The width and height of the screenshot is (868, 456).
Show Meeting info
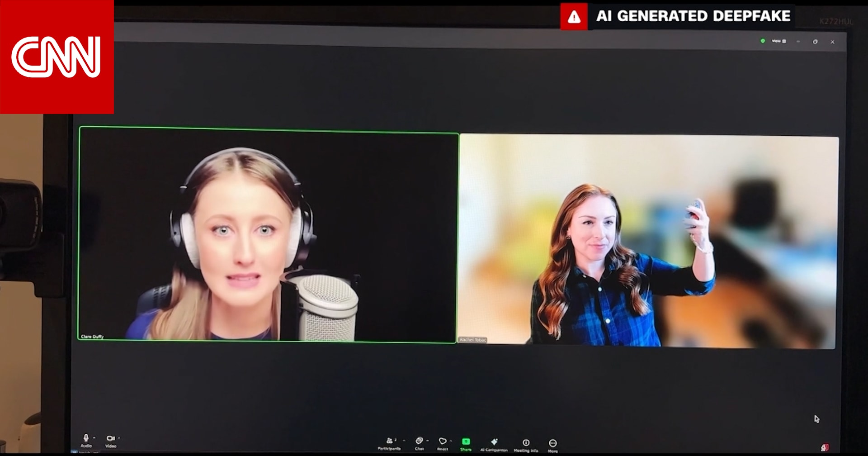(x=526, y=443)
